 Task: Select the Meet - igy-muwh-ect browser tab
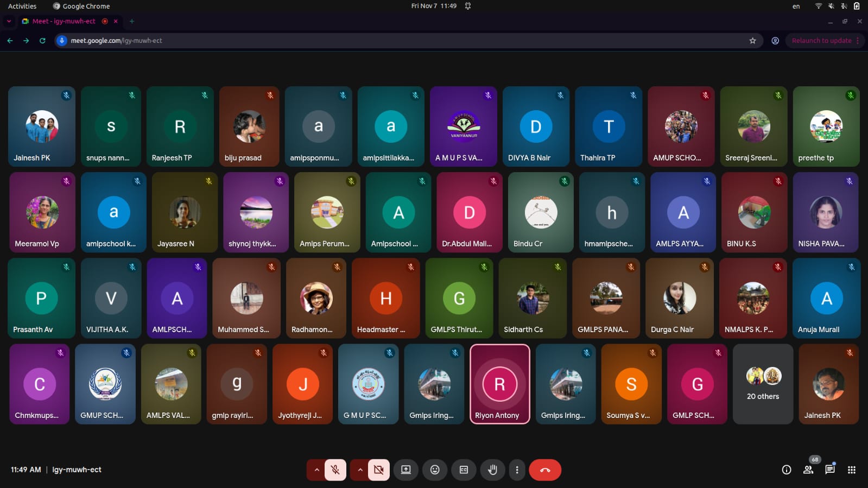[x=64, y=21]
